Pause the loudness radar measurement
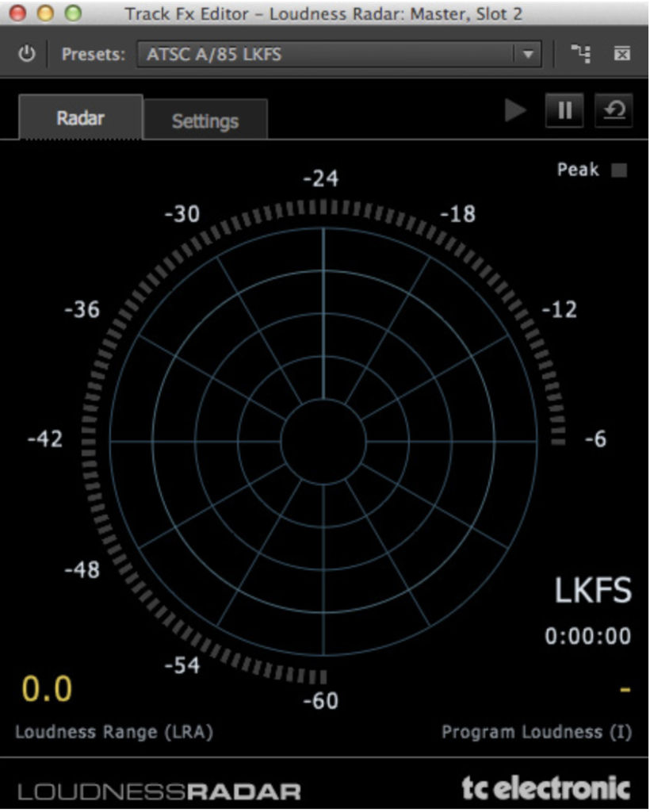This screenshot has height=812, width=650. 564,110
